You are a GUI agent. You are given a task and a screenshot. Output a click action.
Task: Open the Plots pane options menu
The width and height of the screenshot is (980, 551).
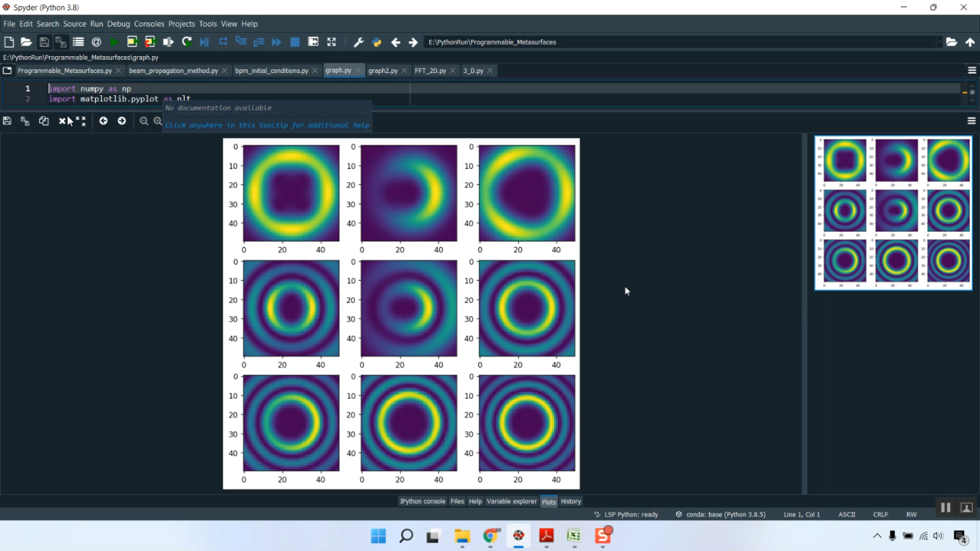[x=971, y=121]
